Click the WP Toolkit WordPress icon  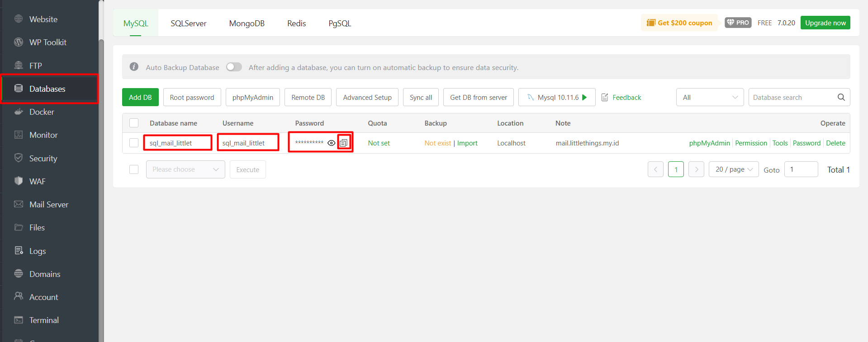(x=19, y=42)
